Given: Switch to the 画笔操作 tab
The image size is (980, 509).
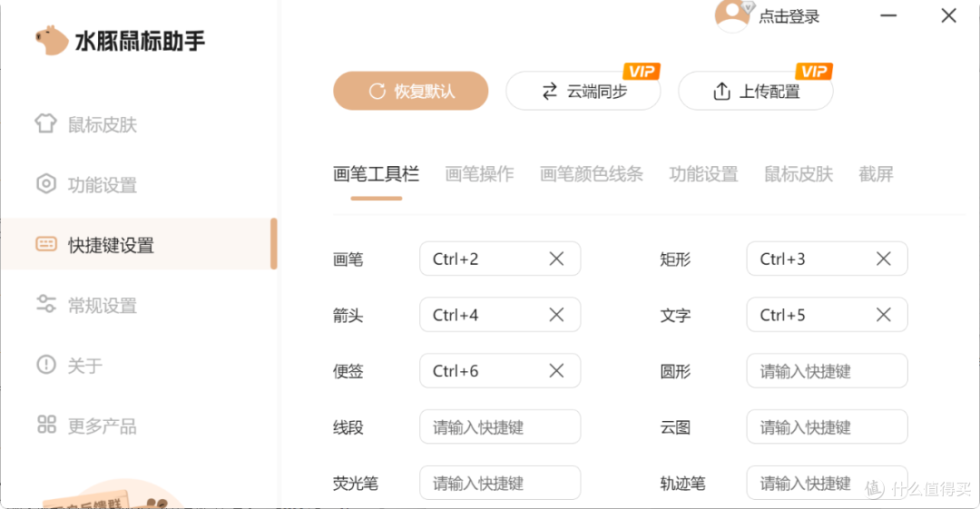Looking at the screenshot, I should (479, 174).
